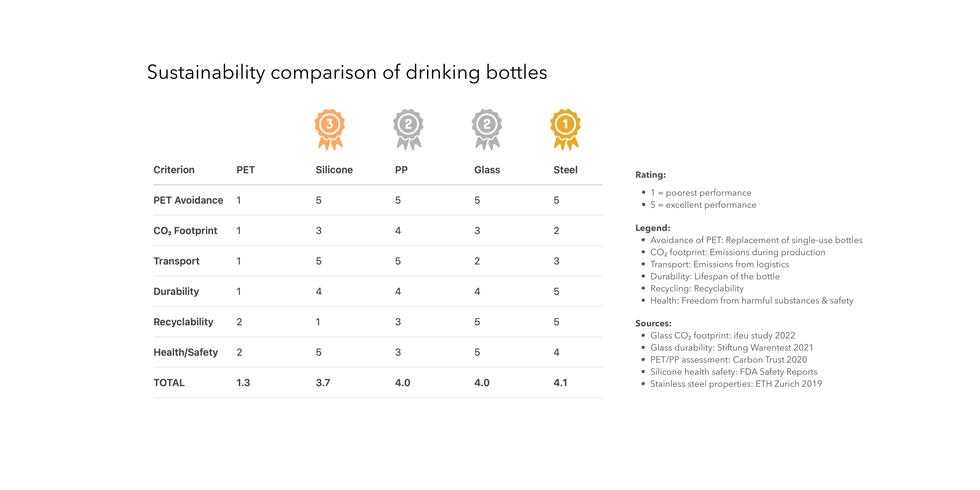The image size is (980, 490).
Task: Click the Health/Safety row label
Action: pyautogui.click(x=186, y=352)
